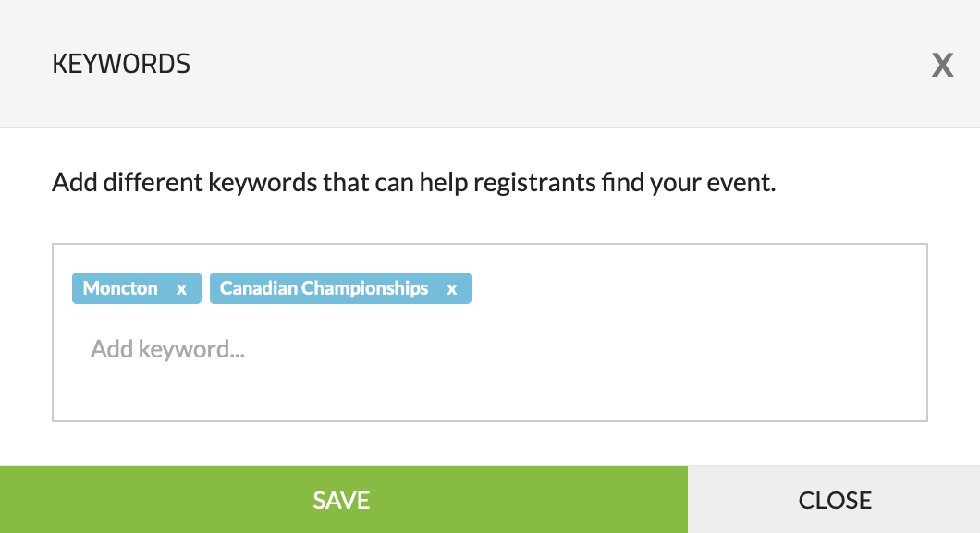This screenshot has width=980, height=533.
Task: Click the gray CLOSE button
Action: click(834, 500)
